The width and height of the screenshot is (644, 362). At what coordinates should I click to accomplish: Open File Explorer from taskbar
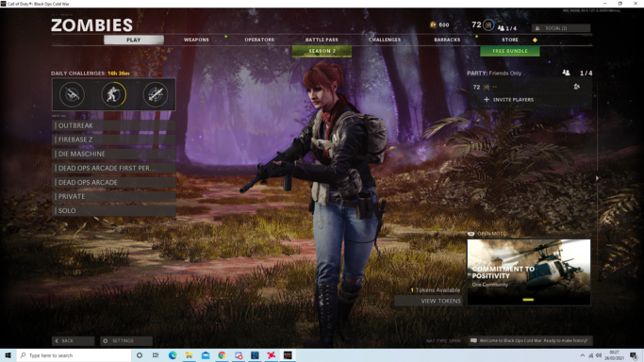click(189, 355)
